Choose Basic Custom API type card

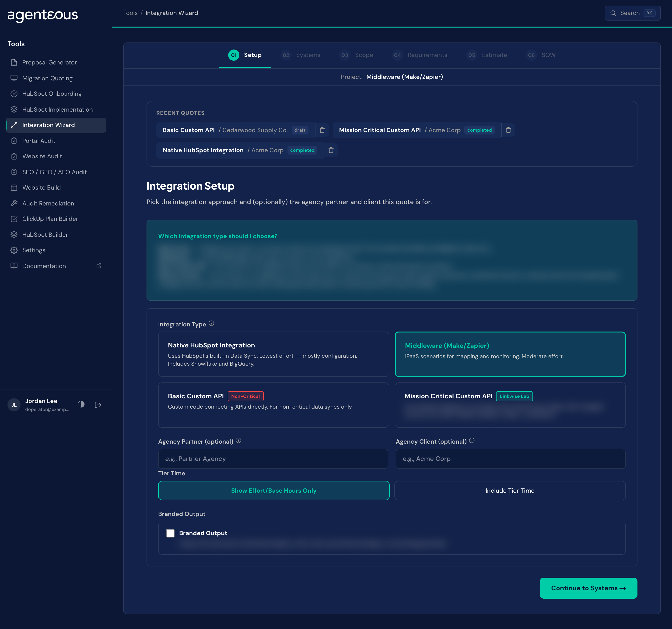point(273,405)
